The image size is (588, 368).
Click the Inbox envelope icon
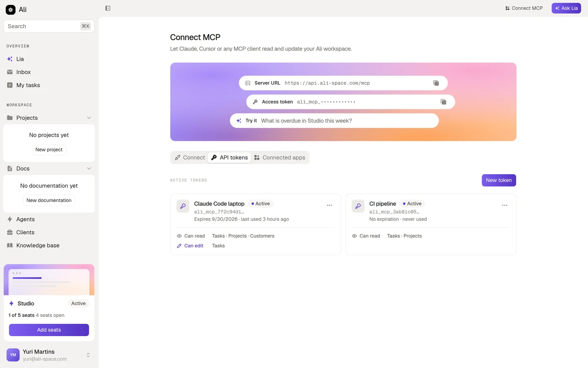(10, 72)
